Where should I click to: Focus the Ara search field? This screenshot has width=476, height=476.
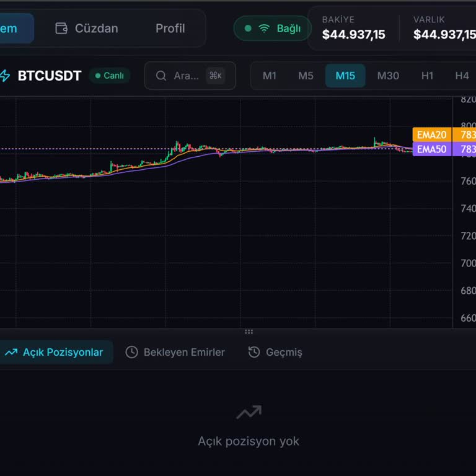pyautogui.click(x=190, y=76)
